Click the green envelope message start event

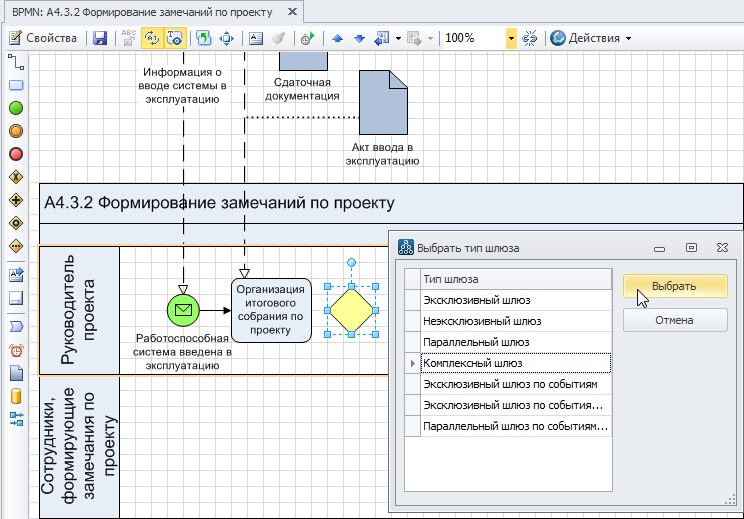tap(183, 310)
